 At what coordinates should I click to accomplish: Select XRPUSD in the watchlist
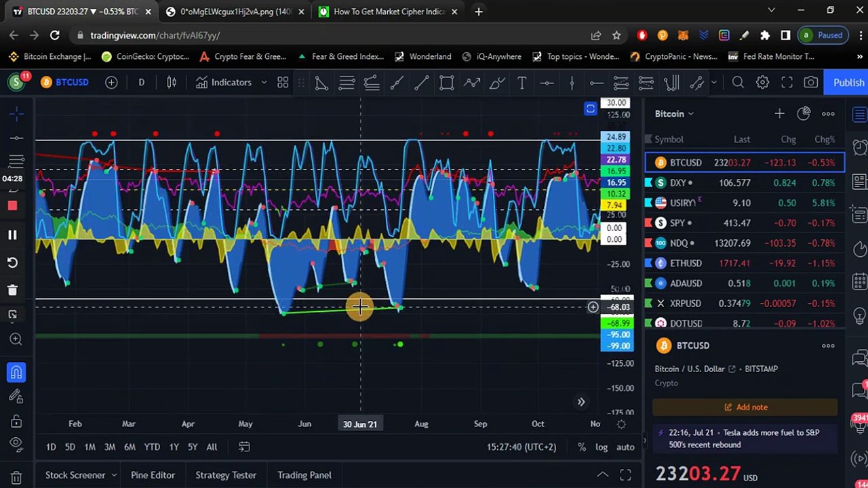click(745, 303)
